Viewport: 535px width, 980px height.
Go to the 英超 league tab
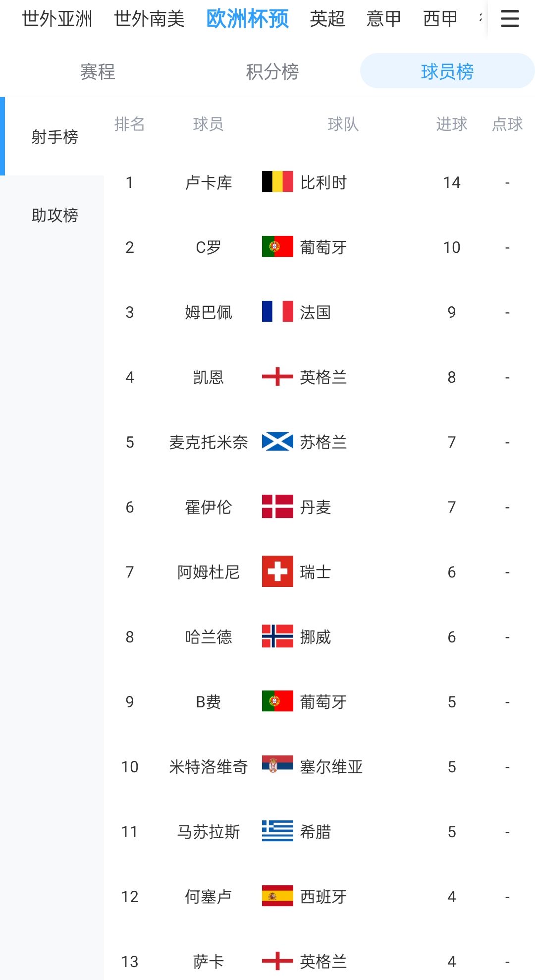click(327, 19)
